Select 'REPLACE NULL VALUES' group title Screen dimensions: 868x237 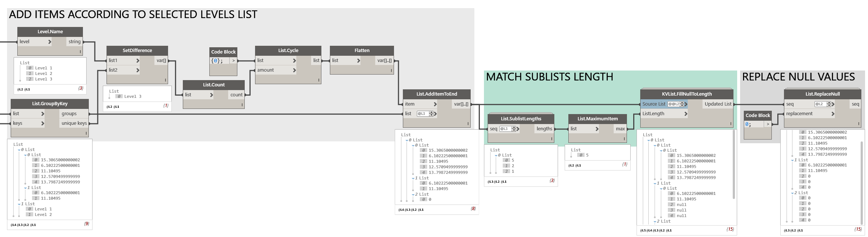[798, 77]
